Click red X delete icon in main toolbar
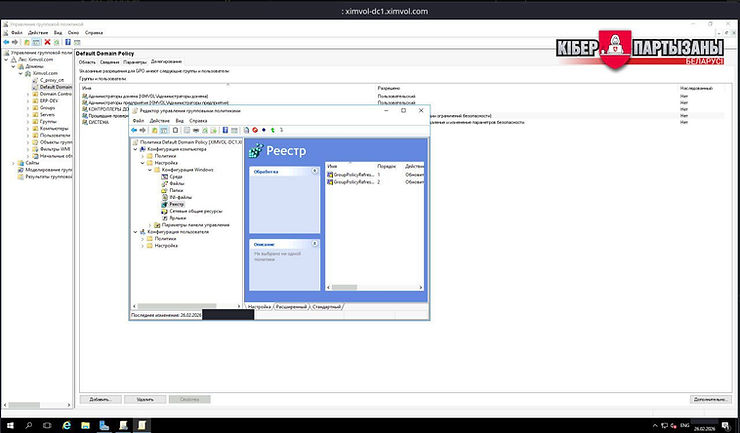 tap(47, 42)
